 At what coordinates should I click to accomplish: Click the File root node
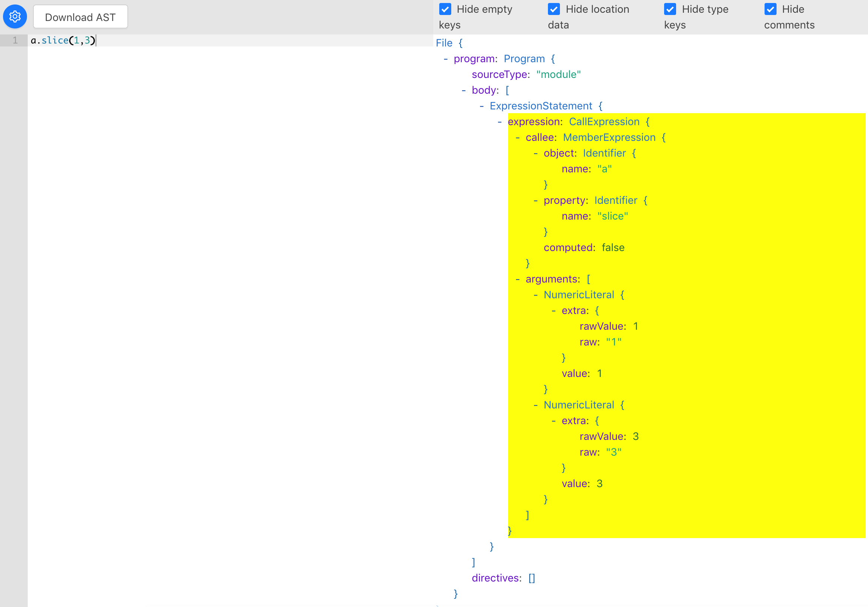click(x=444, y=43)
